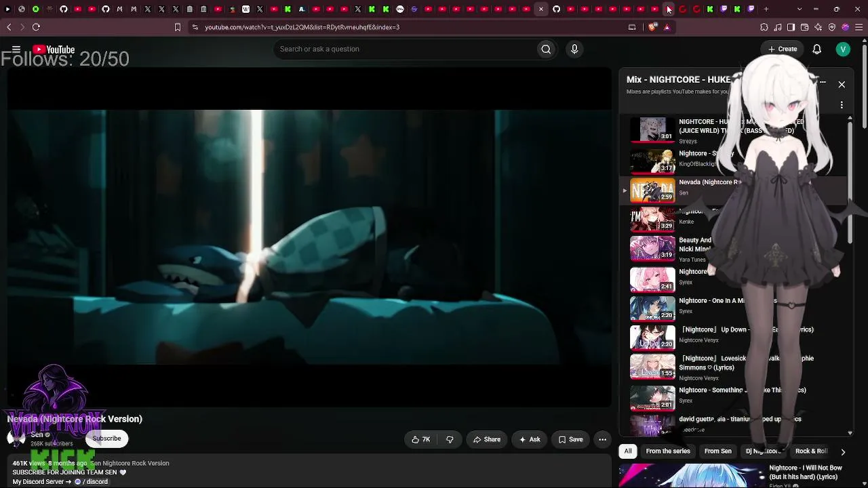Open the I Will Not Bow recommended video
868x488 pixels.
806,472
